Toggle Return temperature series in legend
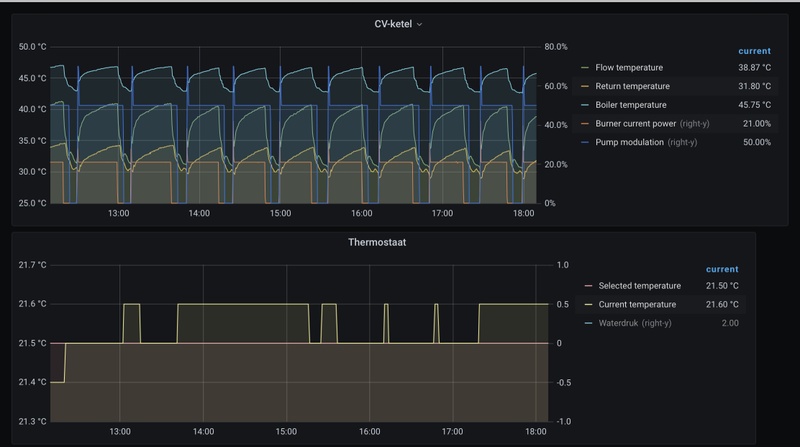The width and height of the screenshot is (800, 447). [632, 86]
